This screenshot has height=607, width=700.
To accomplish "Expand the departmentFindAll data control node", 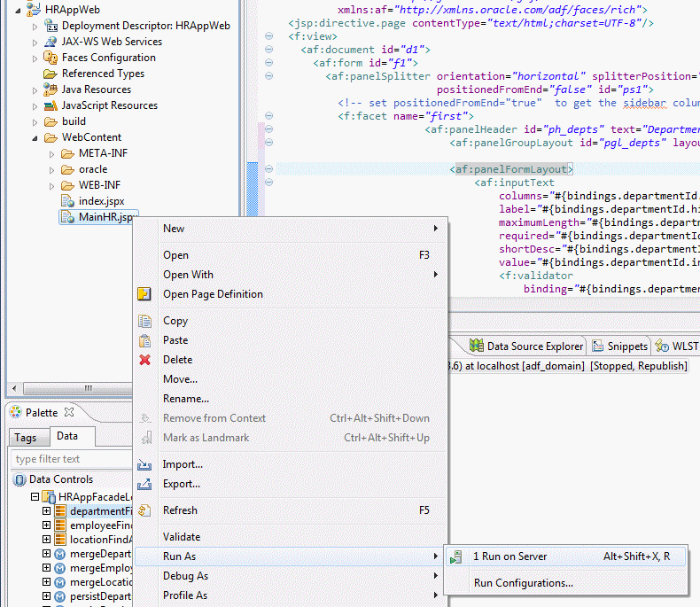I will tap(47, 511).
